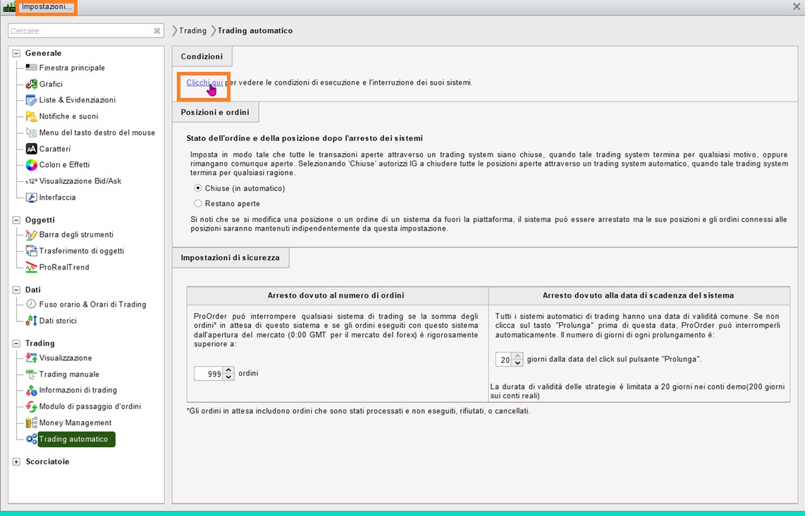Select the Scorciatoie tree label
The height and width of the screenshot is (516, 812).
(x=47, y=462)
